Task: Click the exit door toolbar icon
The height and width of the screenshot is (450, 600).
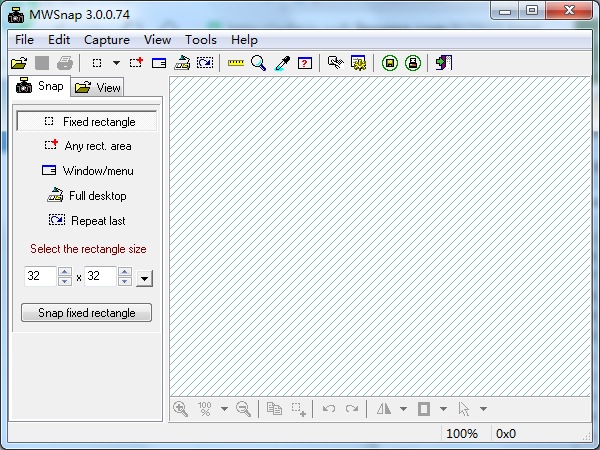Action: 444,63
